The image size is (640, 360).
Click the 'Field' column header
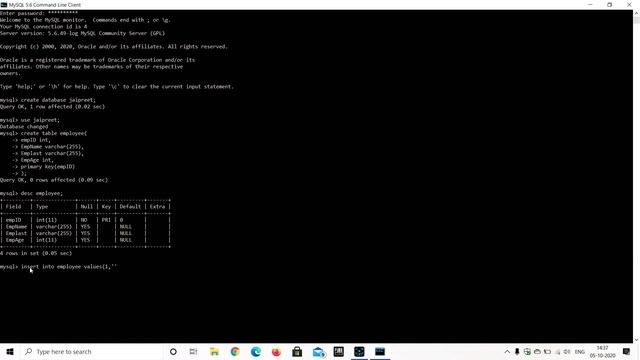pos(13,207)
